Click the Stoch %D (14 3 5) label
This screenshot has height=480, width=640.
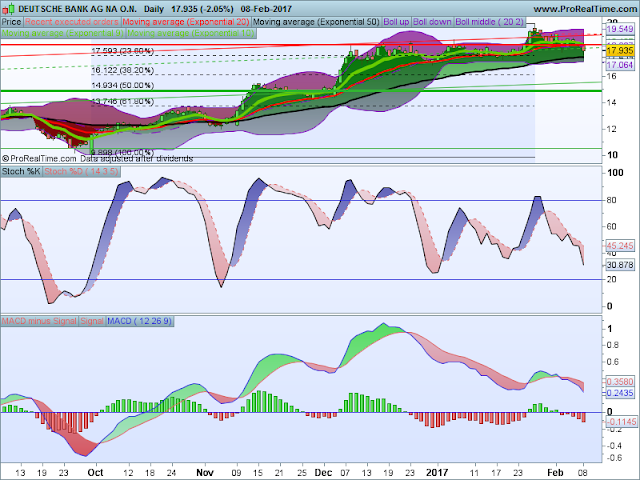pyautogui.click(x=81, y=171)
